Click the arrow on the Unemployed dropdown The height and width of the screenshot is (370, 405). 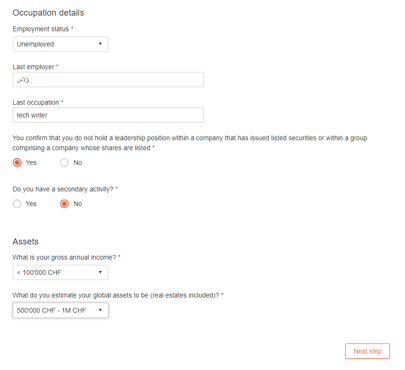pyautogui.click(x=100, y=44)
